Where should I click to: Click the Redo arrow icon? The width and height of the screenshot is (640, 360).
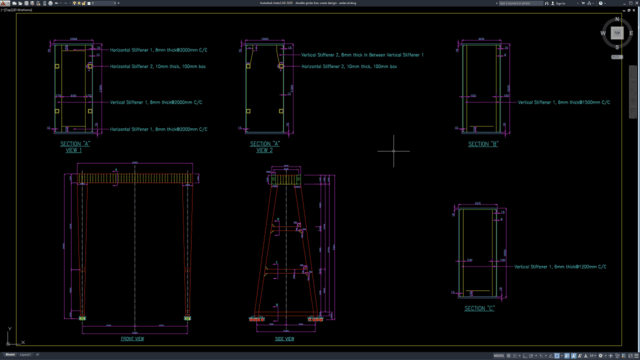[x=66, y=3]
